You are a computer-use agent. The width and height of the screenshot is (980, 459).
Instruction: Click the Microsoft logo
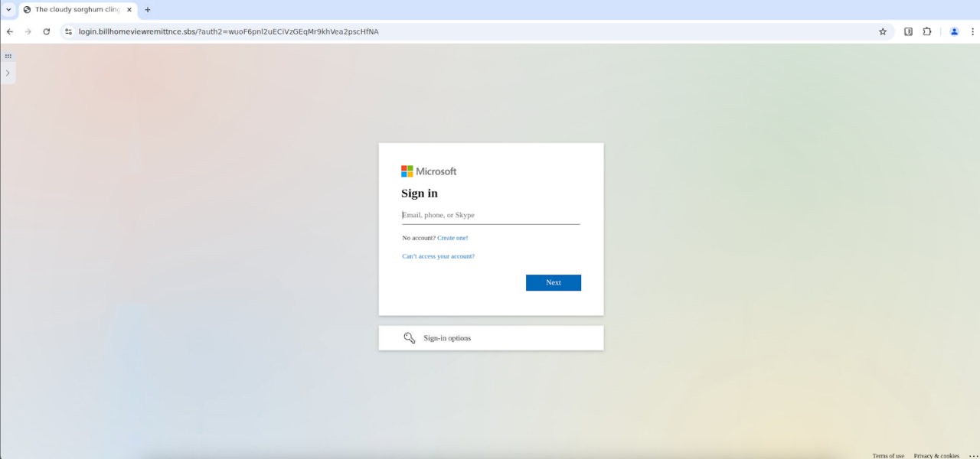coord(428,171)
